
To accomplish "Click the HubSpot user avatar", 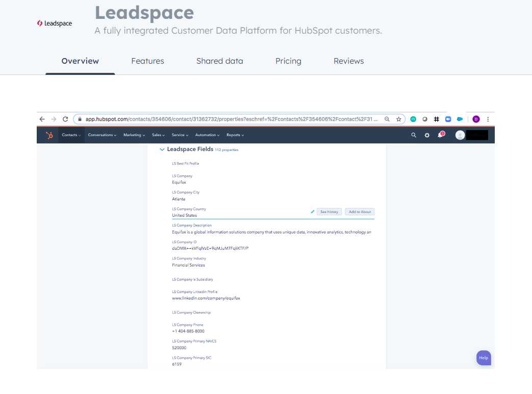I will pyautogui.click(x=460, y=135).
